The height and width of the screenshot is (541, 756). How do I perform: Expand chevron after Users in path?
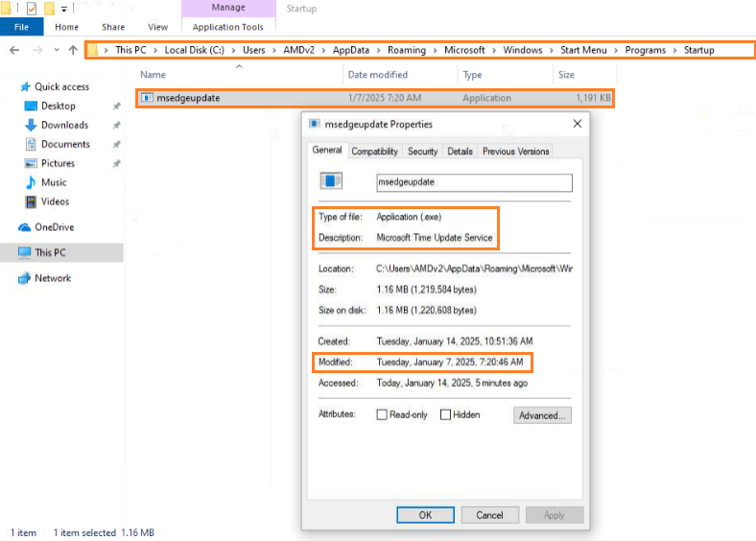(x=273, y=51)
